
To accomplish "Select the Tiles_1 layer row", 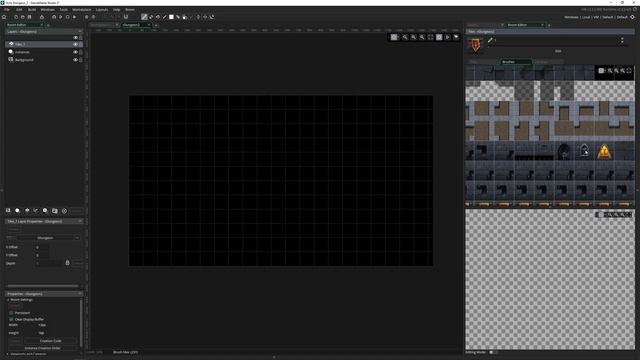I will [x=43, y=44].
